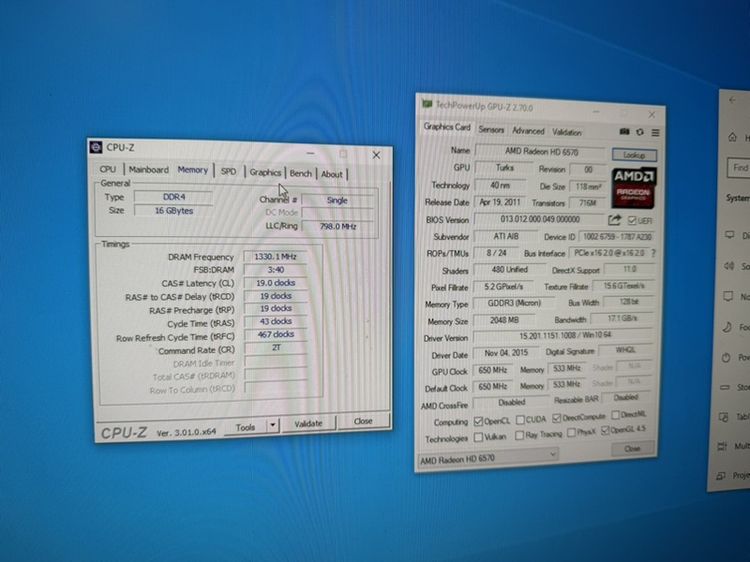Toggle the OpenGL 4.5 checkbox
Viewport: 750px width, 562px height.
pyautogui.click(x=605, y=430)
